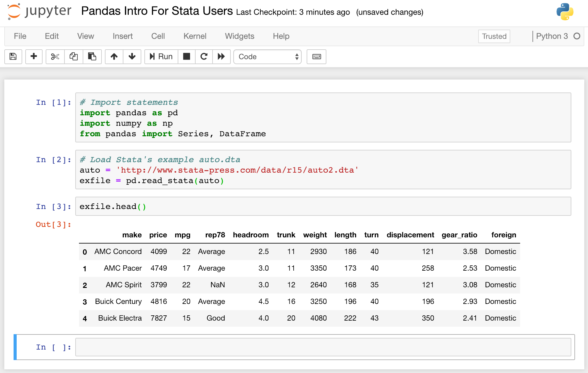Click the 'trunk' column header
This screenshot has width=588, height=373.
pos(286,235)
